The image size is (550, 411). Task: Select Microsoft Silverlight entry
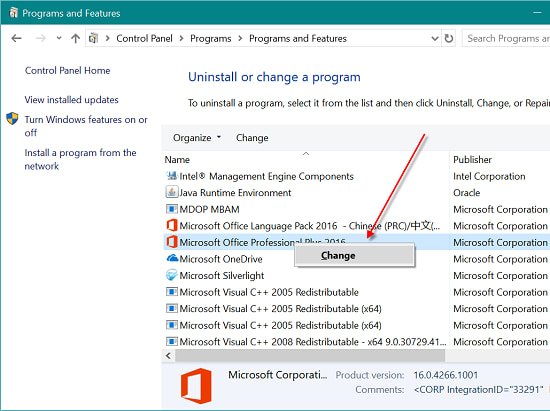pyautogui.click(x=222, y=276)
